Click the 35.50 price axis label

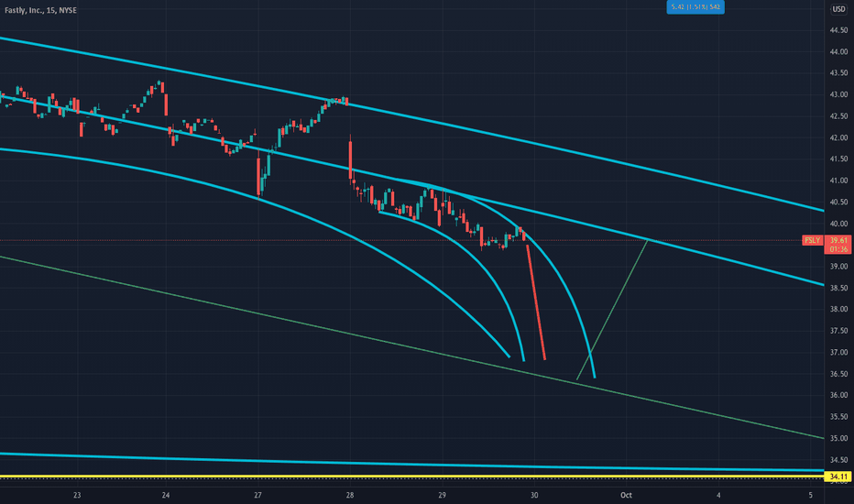point(838,417)
